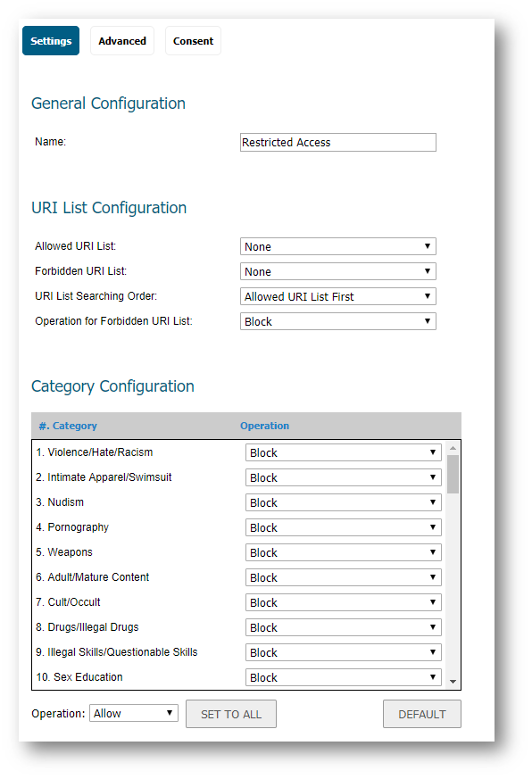This screenshot has width=532, height=779.
Task: Open the Forbidden URI List dropdown
Action: click(338, 272)
